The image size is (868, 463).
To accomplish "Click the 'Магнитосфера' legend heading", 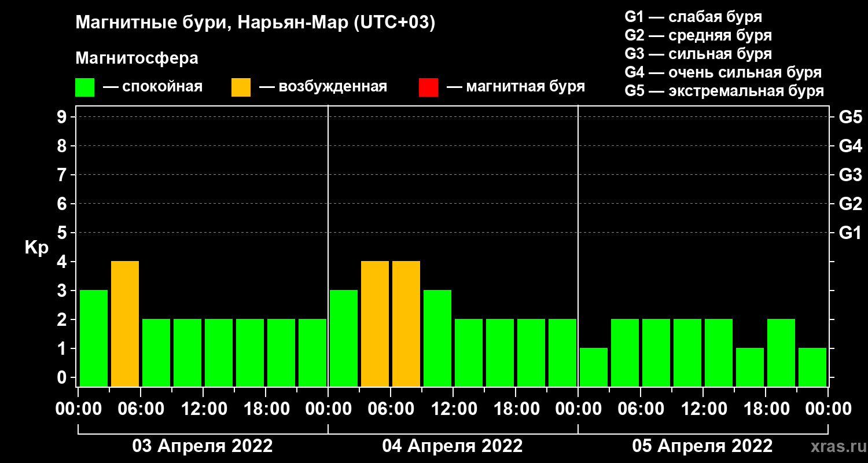I will point(137,58).
